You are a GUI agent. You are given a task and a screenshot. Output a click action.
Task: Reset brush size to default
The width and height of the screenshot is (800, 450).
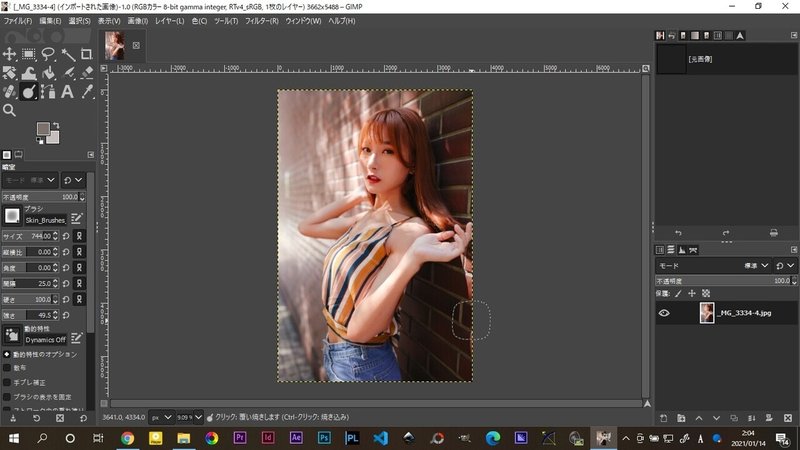66,236
